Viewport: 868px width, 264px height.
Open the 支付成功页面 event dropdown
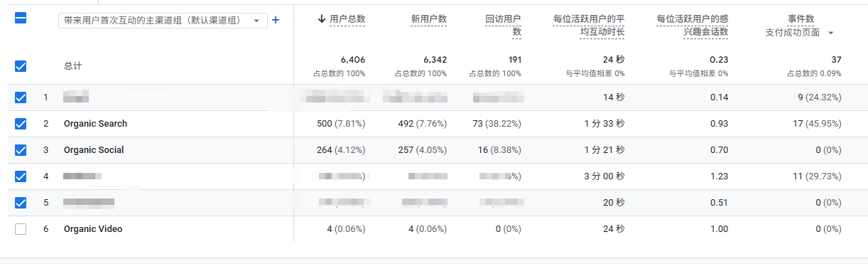tap(800, 33)
